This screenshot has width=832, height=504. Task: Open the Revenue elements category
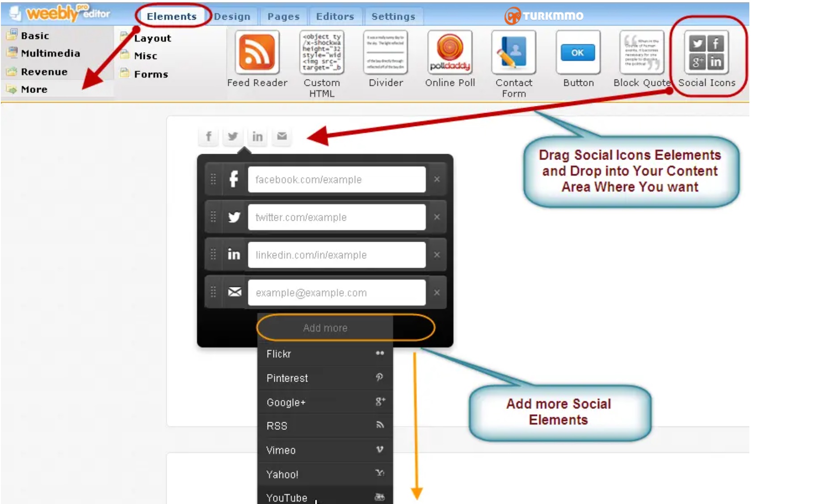[x=37, y=71]
